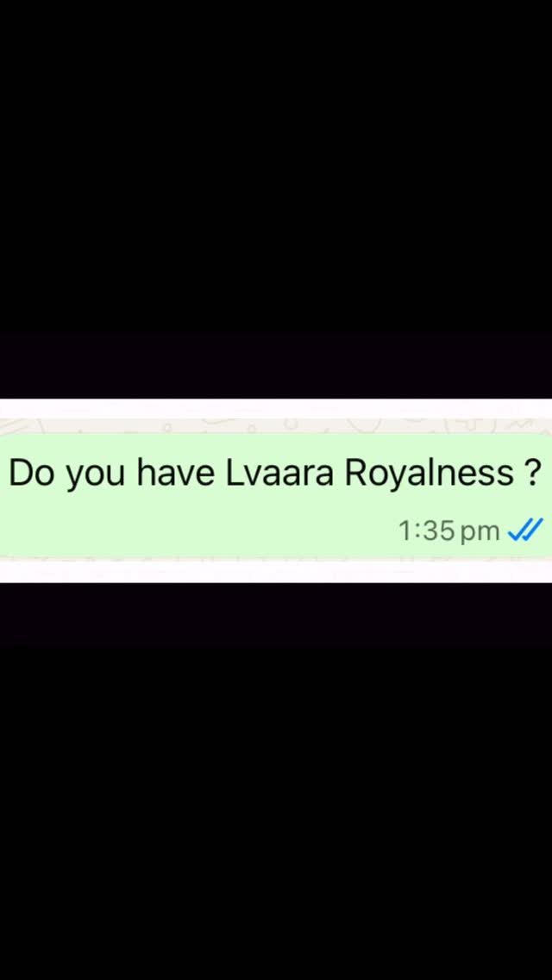Click the white strip below the message bubble
Image resolution: width=552 pixels, height=980 pixels.
click(x=276, y=570)
